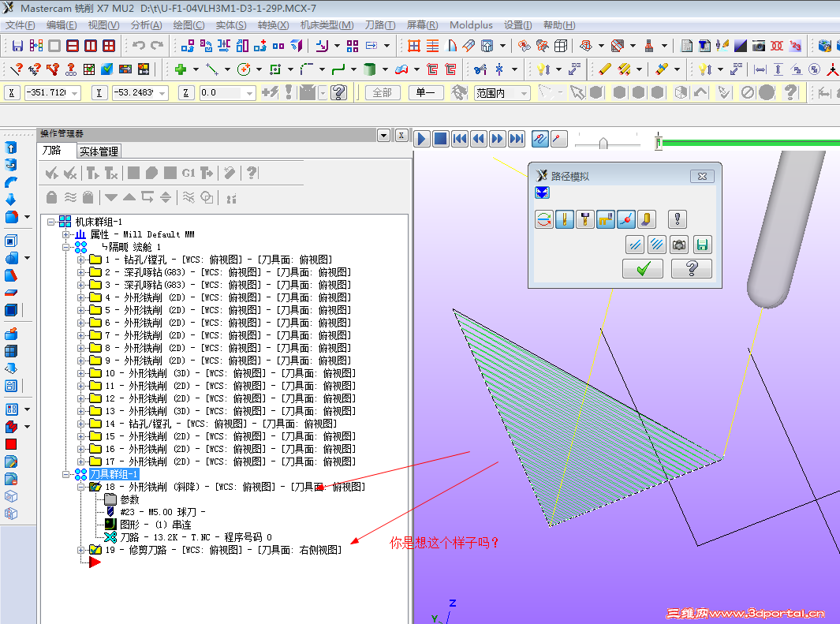This screenshot has height=624, width=840.
Task: Click the four-viewport layout icon
Action: click(x=109, y=46)
